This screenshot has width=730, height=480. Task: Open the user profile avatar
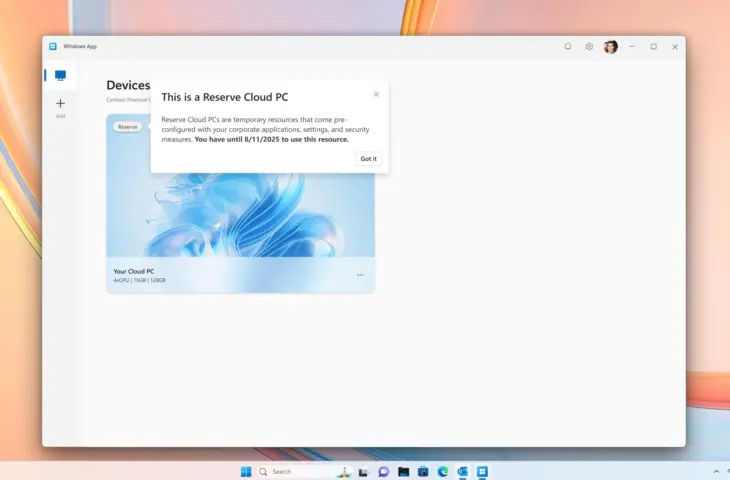[x=610, y=47]
